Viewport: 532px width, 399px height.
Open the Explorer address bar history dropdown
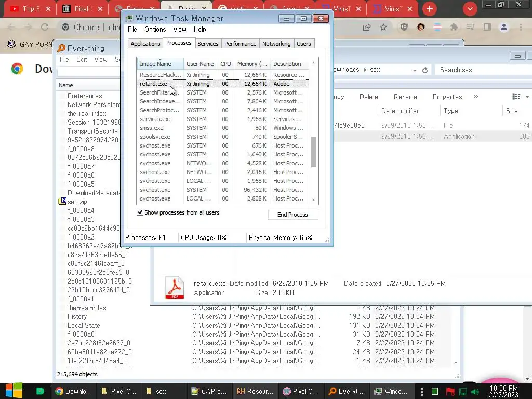pyautogui.click(x=415, y=70)
